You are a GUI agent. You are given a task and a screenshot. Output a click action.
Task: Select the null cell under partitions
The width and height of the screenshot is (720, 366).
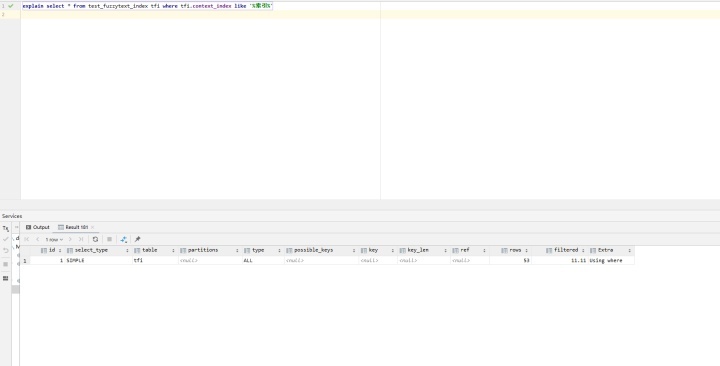coord(210,260)
